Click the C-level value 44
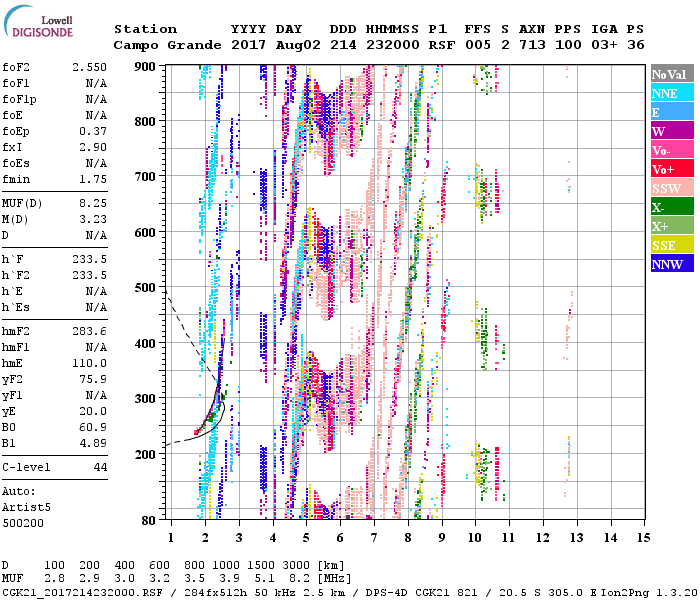This screenshot has height=600, width=700. coord(100,467)
